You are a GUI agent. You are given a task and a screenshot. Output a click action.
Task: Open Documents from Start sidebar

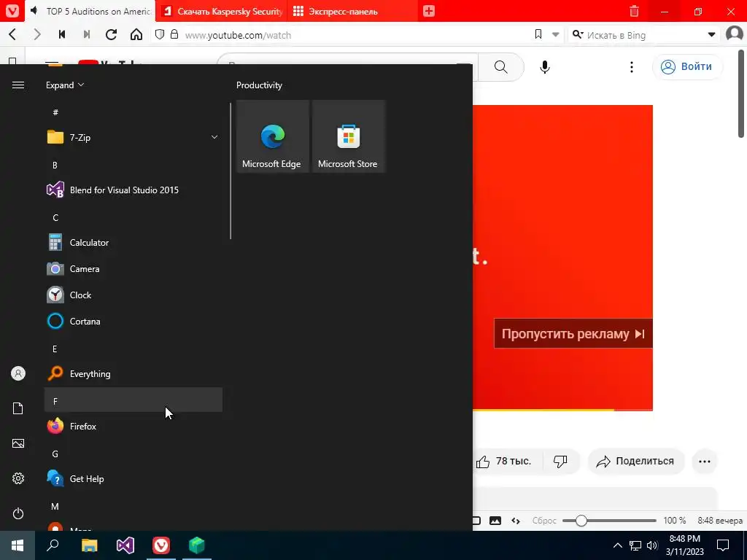pos(18,408)
